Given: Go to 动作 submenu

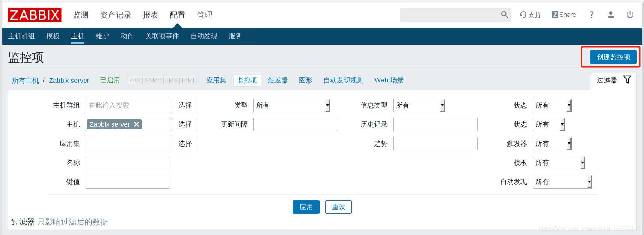Looking at the screenshot, I should [x=127, y=36].
